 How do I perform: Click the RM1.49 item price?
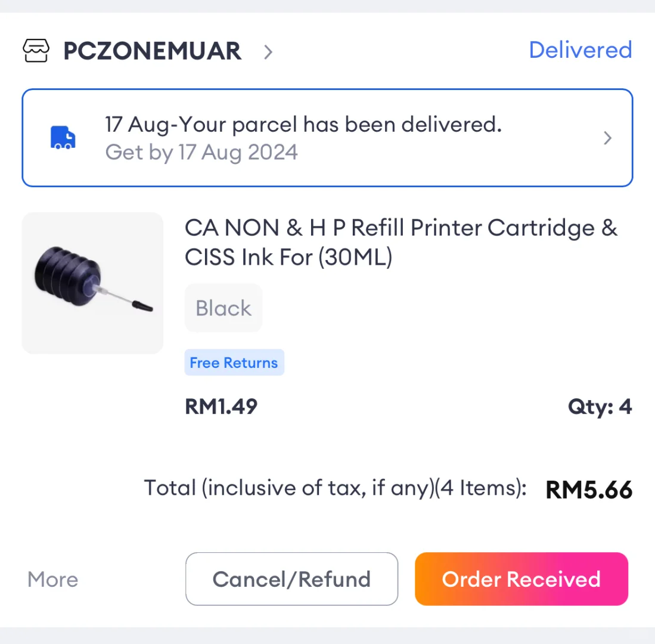click(x=221, y=407)
